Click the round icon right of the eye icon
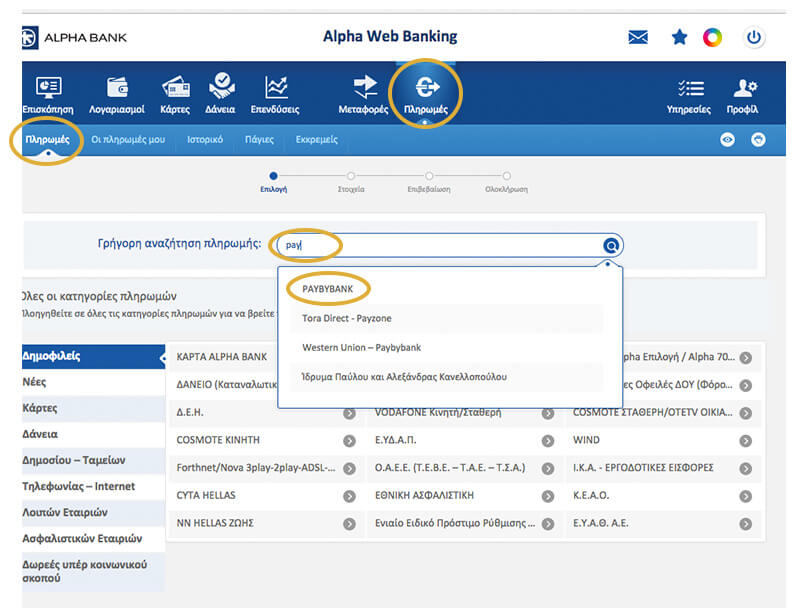The height and width of the screenshot is (614, 810). pos(758,139)
